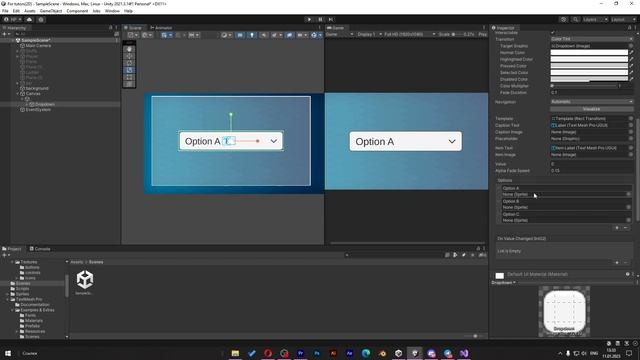Viewport: 640px width, 360px height.
Task: Select the SampleScene asset thumbnail
Action: click(x=84, y=279)
